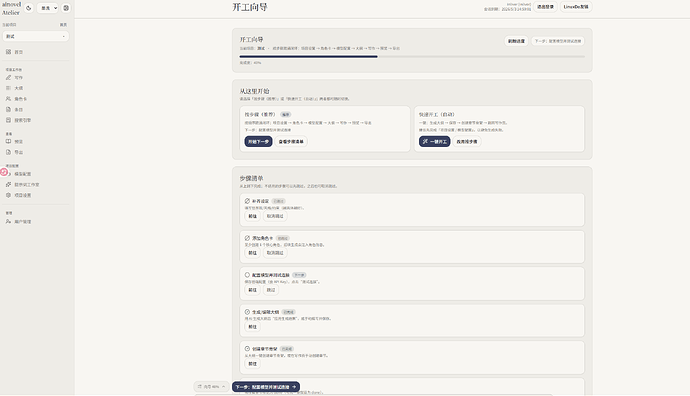The image size is (690, 396).
Task: Click the 写作 pen icon in the sidebar
Action: click(x=8, y=77)
